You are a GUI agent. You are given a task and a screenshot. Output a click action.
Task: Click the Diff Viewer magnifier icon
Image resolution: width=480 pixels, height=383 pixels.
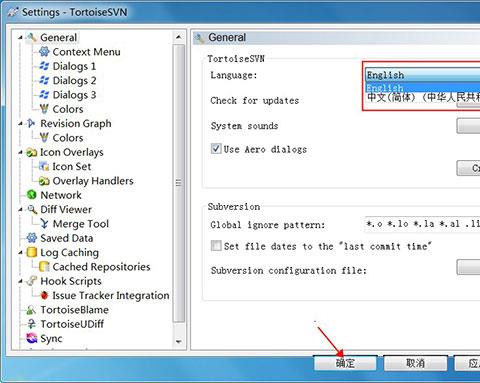click(x=32, y=210)
